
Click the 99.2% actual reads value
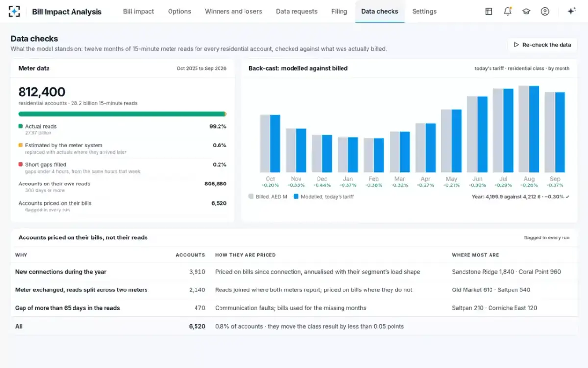218,126
